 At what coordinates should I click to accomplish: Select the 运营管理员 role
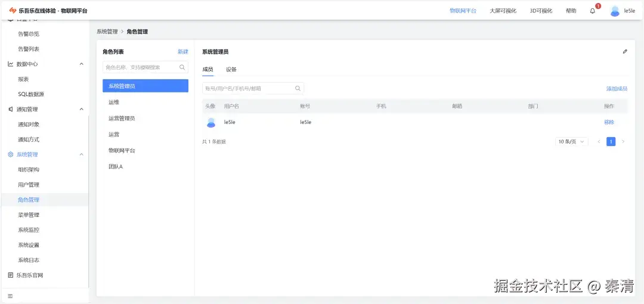(145, 118)
